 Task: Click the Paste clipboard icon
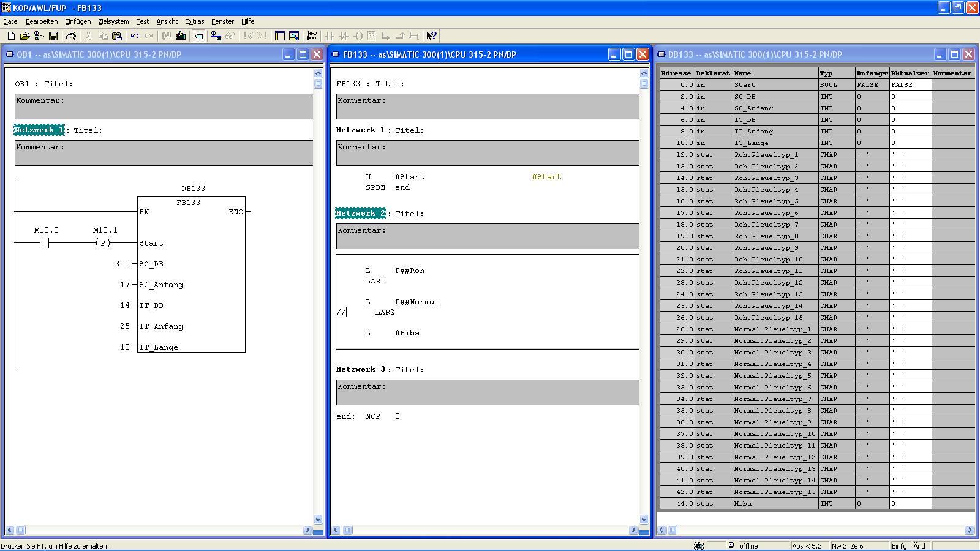pos(117,36)
